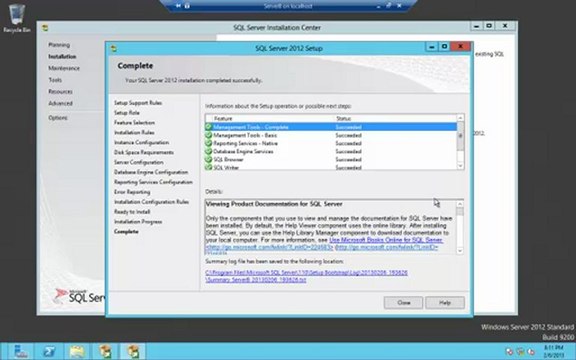
Task: Click the green check beside Management Tools - Basic
Action: tap(208, 135)
